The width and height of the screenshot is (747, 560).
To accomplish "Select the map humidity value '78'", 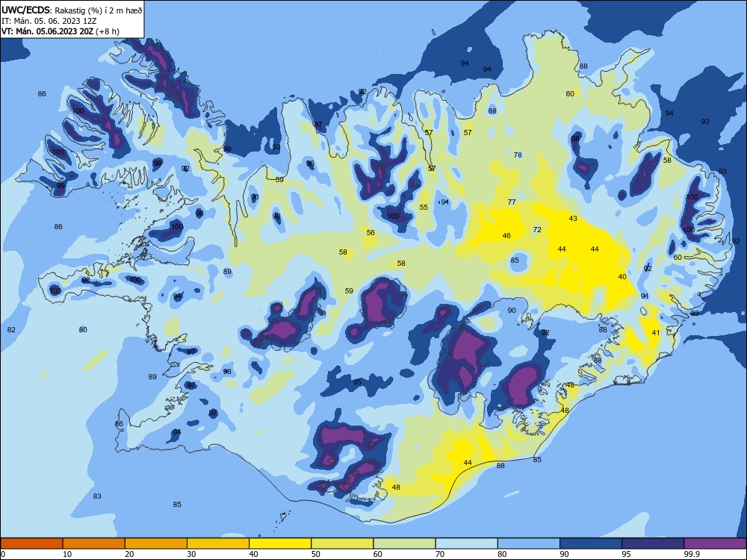I will click(518, 155).
